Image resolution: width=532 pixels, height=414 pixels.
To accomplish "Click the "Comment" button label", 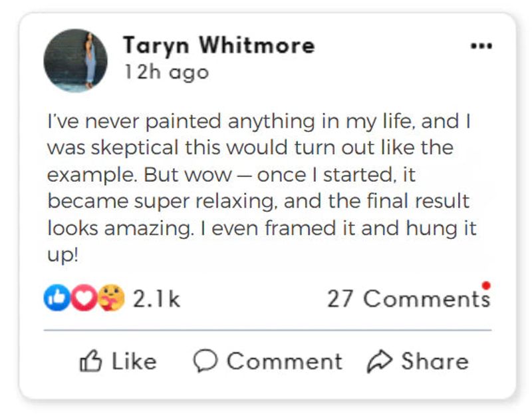I will point(285,361).
